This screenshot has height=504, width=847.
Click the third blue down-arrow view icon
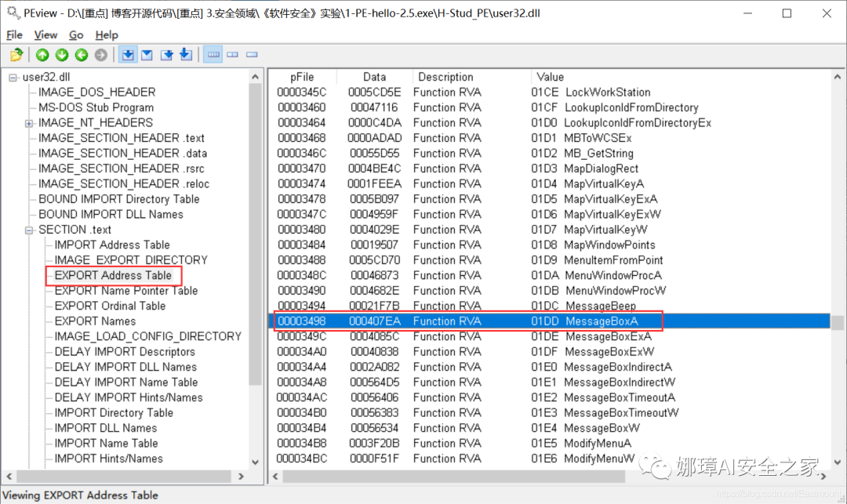click(166, 55)
